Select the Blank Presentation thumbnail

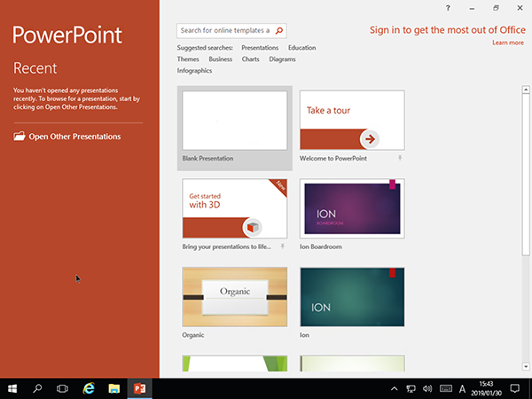coord(235,121)
